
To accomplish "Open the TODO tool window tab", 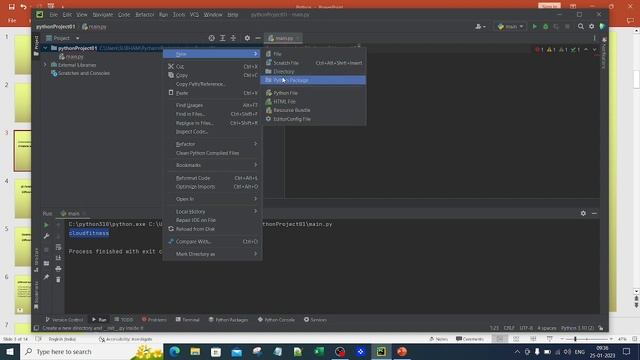I will pos(124,320).
